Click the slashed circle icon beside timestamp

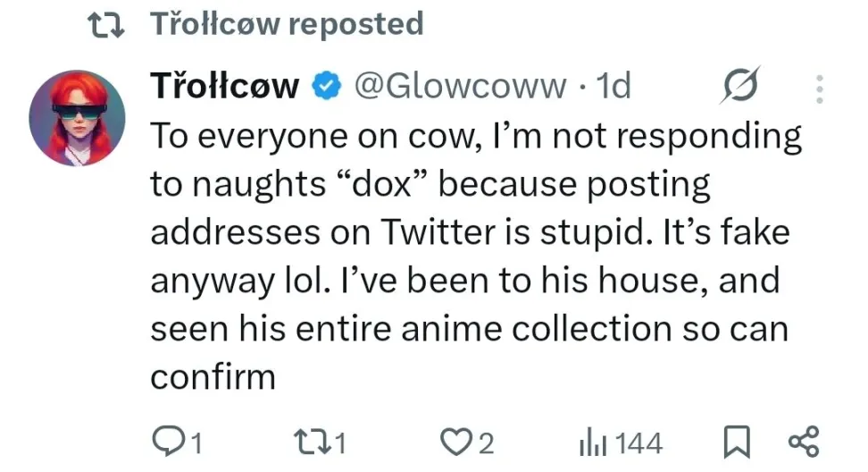(x=740, y=86)
